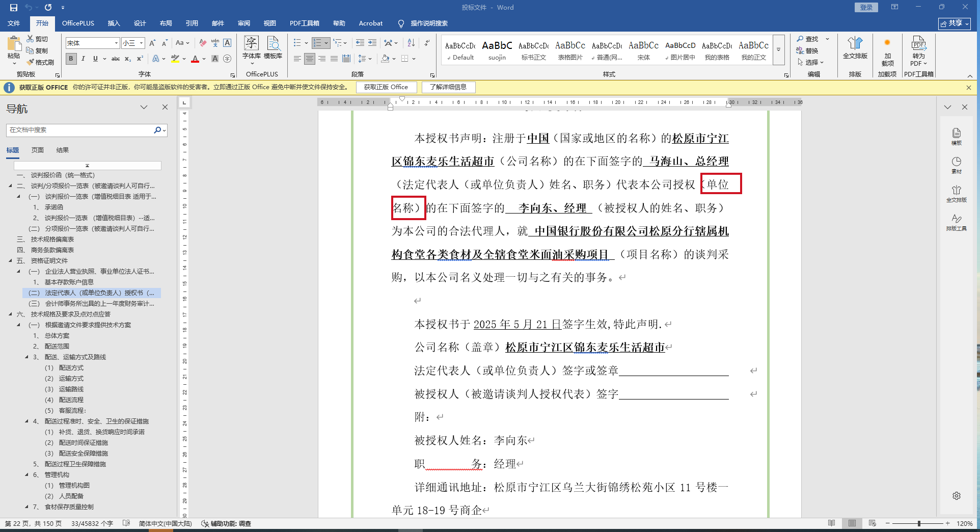Toggle Bold formatting

(71, 59)
